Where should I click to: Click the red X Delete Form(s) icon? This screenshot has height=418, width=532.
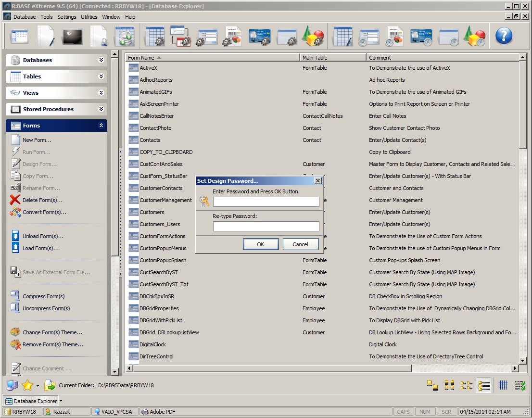tap(15, 200)
